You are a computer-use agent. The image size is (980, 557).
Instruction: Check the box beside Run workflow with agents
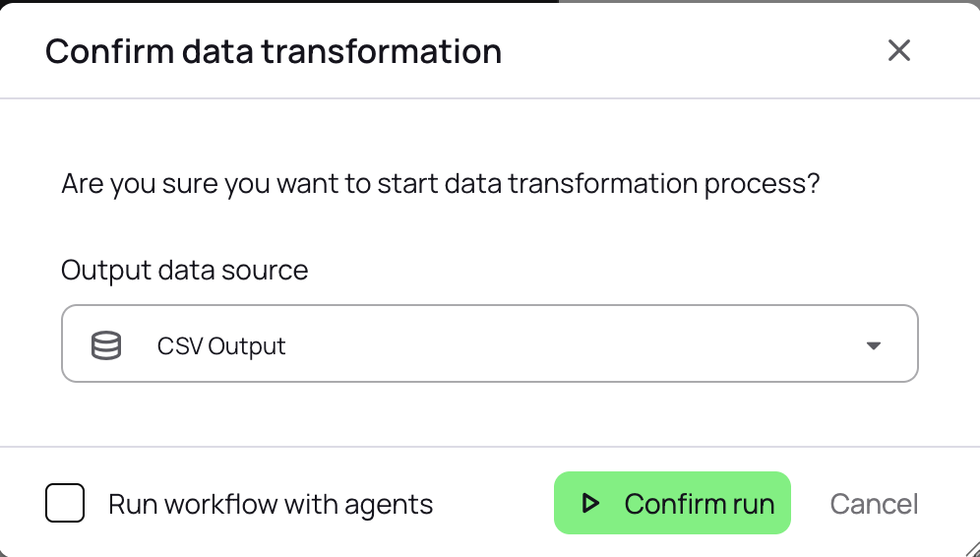click(x=65, y=504)
